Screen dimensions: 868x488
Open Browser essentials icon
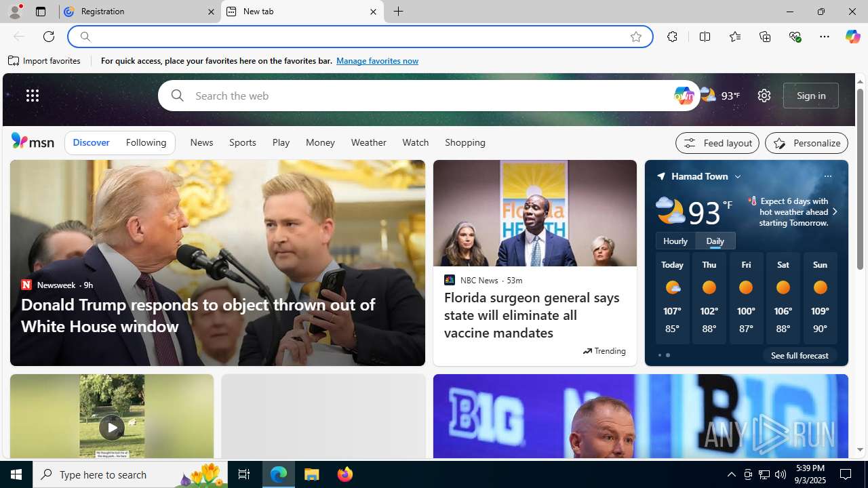[x=795, y=37]
